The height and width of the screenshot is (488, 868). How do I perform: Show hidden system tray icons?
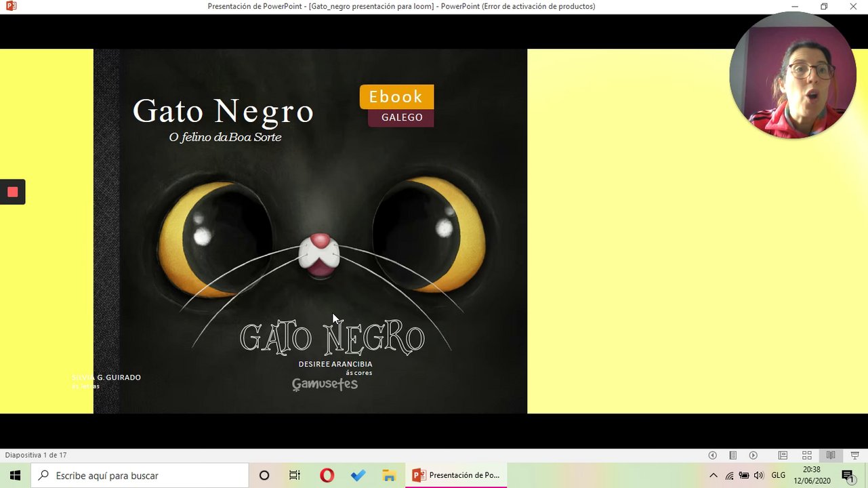click(713, 476)
